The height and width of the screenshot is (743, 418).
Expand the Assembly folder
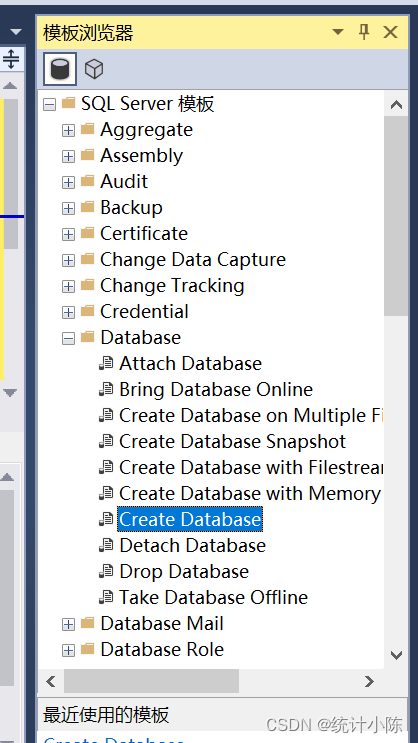pos(69,156)
